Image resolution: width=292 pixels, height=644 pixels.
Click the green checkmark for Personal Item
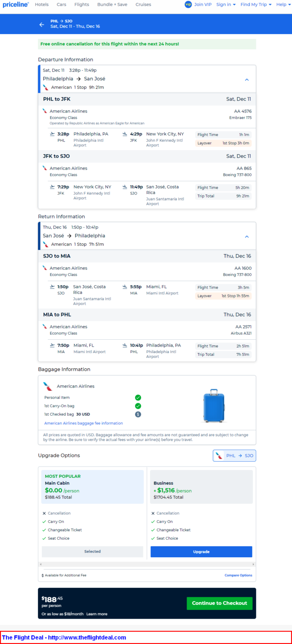(x=138, y=398)
